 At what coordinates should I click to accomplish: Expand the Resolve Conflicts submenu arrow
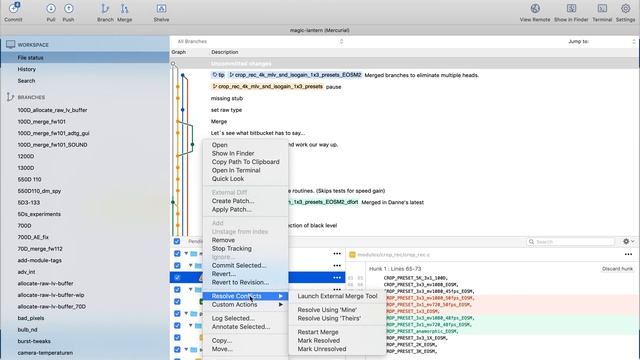[281, 296]
